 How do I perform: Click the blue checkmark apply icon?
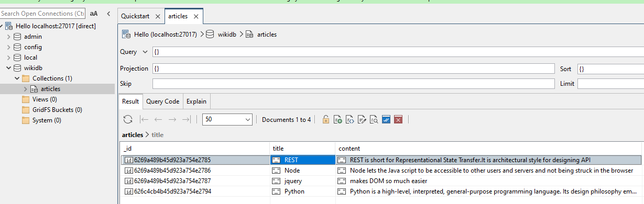click(386, 120)
